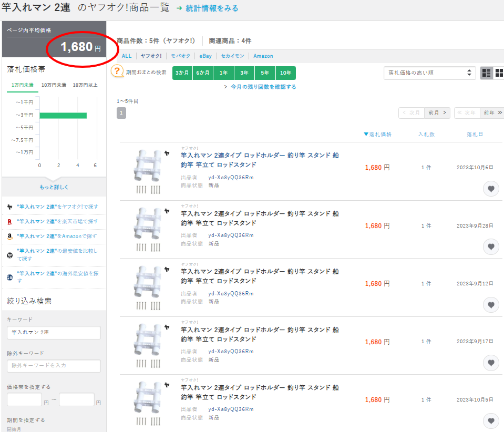
Task: Favorite the listing sold on 2023年9月12日
Action: coord(491,305)
